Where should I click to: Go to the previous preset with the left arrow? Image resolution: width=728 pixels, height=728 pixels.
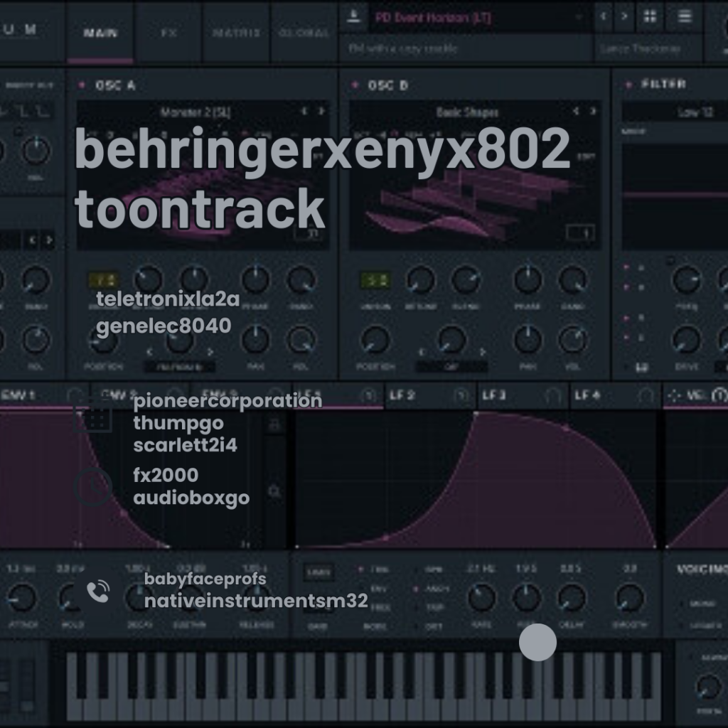(603, 17)
